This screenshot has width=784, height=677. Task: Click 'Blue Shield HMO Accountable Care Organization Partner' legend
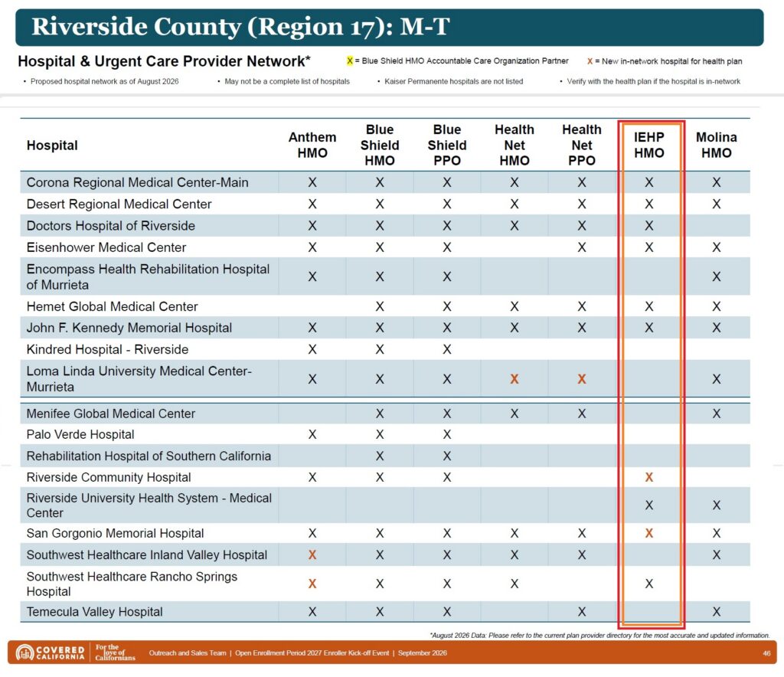click(x=465, y=61)
